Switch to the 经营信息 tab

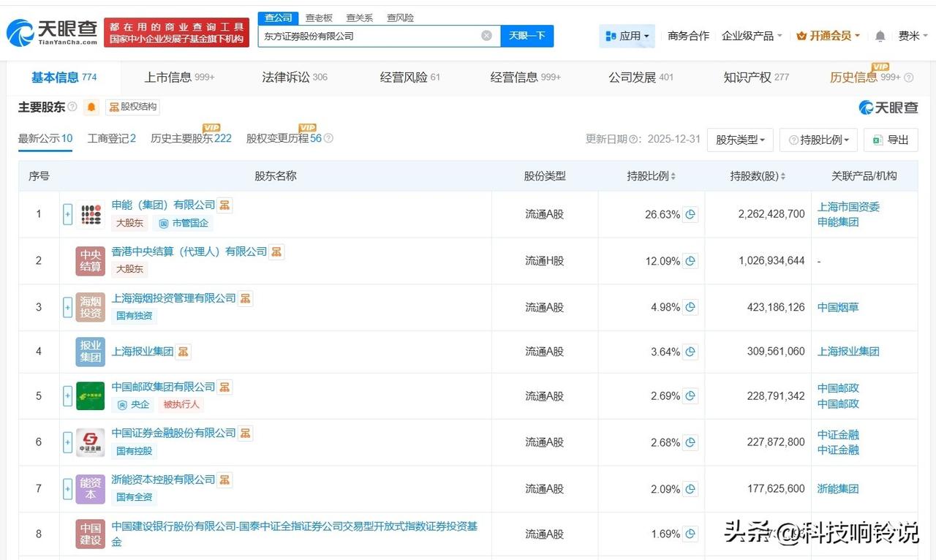(x=525, y=77)
